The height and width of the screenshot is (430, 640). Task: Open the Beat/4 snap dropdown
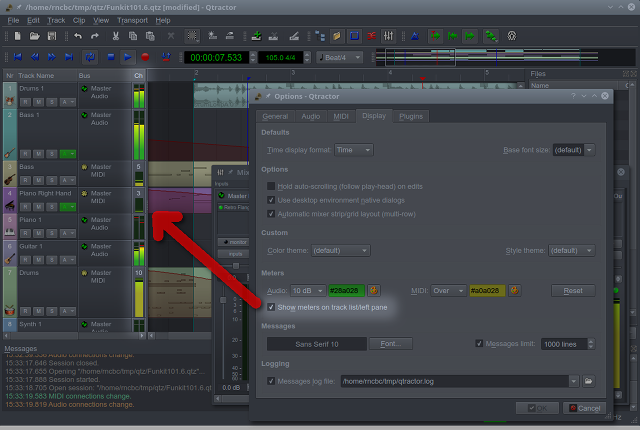[x=339, y=58]
